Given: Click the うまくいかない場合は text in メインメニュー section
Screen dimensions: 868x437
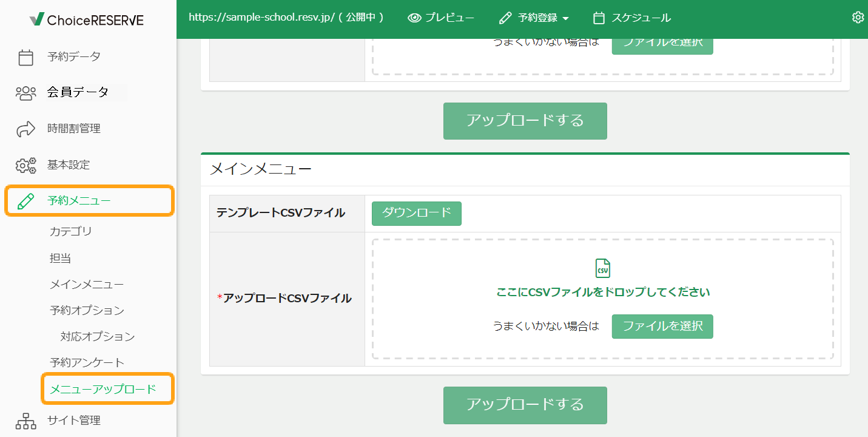Looking at the screenshot, I should pyautogui.click(x=546, y=327).
